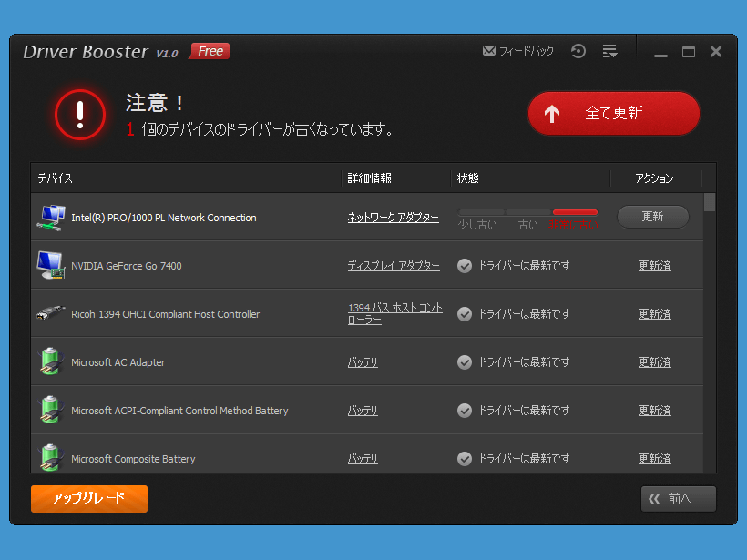The width and height of the screenshot is (747, 560).
Task: Click the red Free edition badge
Action: 210,51
